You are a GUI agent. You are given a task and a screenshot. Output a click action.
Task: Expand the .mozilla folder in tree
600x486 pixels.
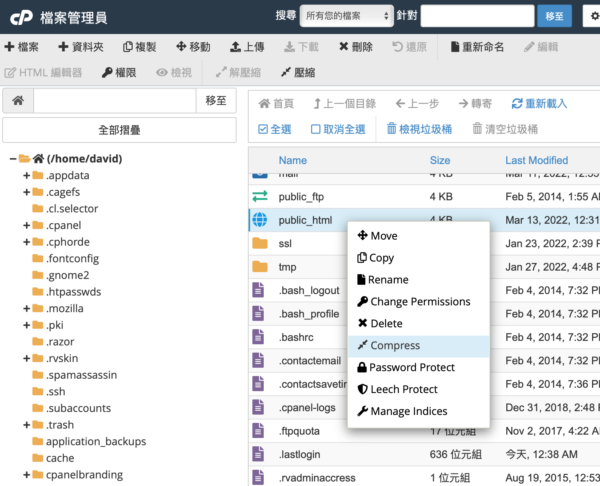26,308
